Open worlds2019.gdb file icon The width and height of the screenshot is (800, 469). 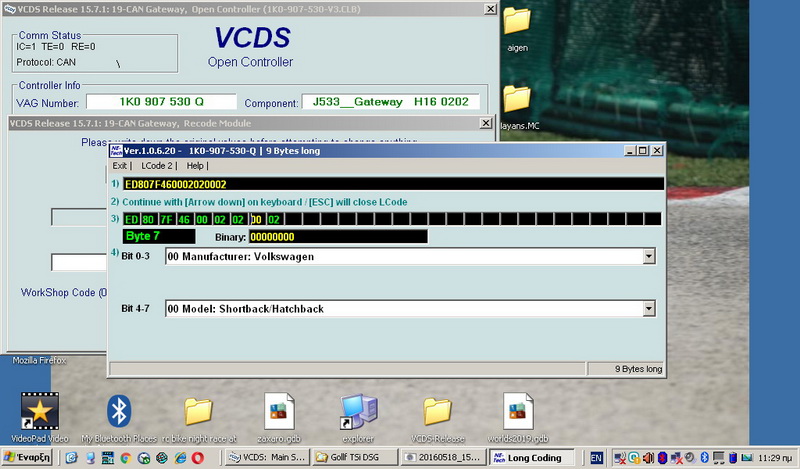[518, 417]
